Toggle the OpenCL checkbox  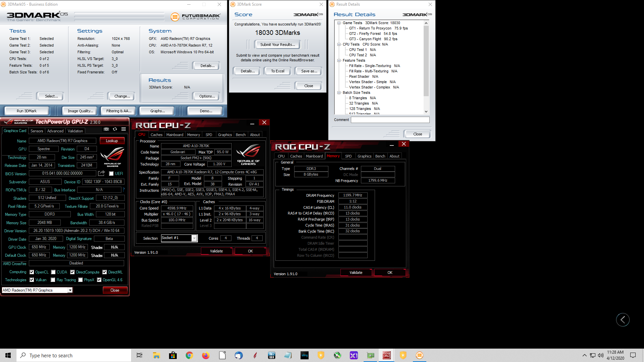coord(32,272)
